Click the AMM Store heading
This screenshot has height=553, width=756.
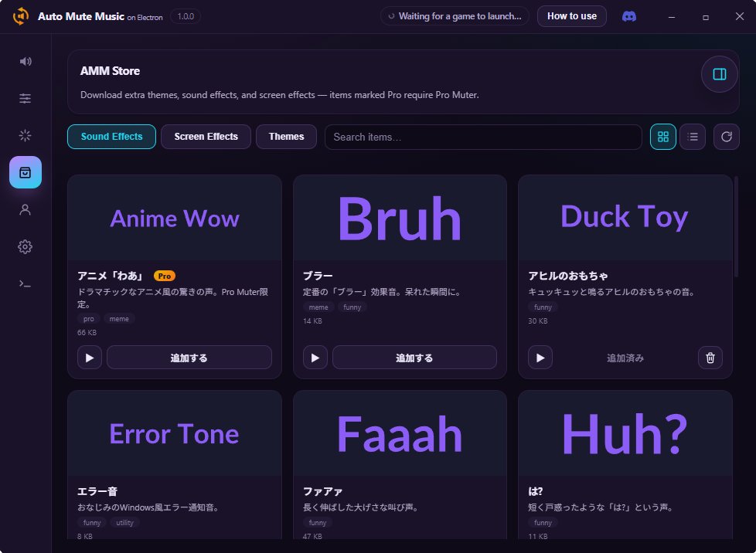110,71
